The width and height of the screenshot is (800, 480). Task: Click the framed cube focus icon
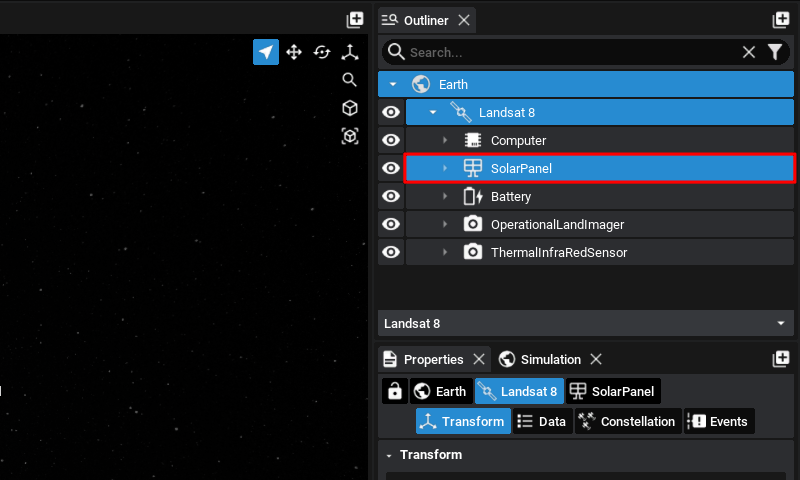(x=349, y=136)
